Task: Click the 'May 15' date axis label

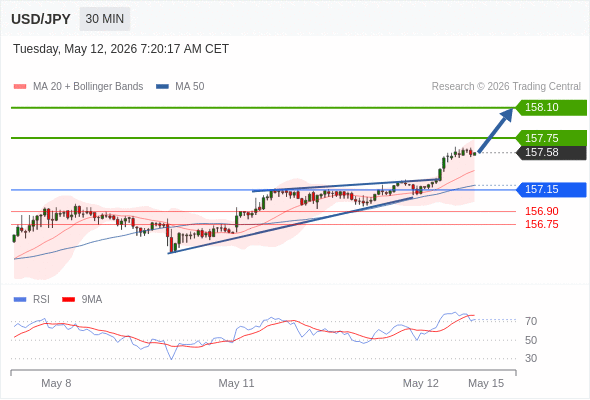Action: 486,383
